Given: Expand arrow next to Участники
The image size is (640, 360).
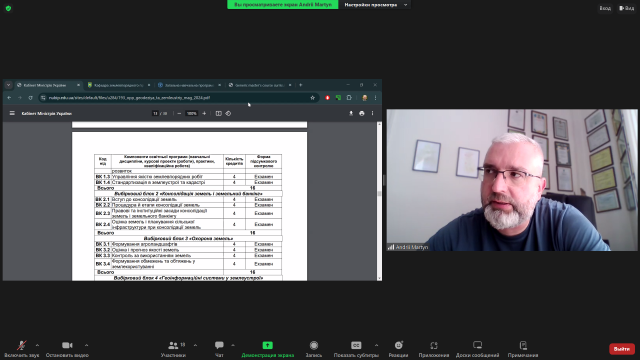Looking at the screenshot, I should point(195,345).
